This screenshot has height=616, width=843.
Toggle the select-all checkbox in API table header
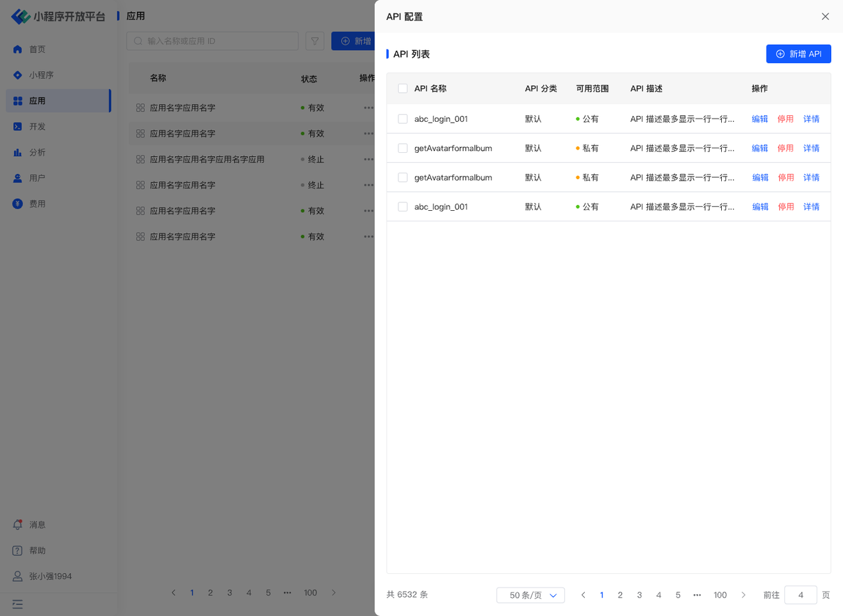403,88
